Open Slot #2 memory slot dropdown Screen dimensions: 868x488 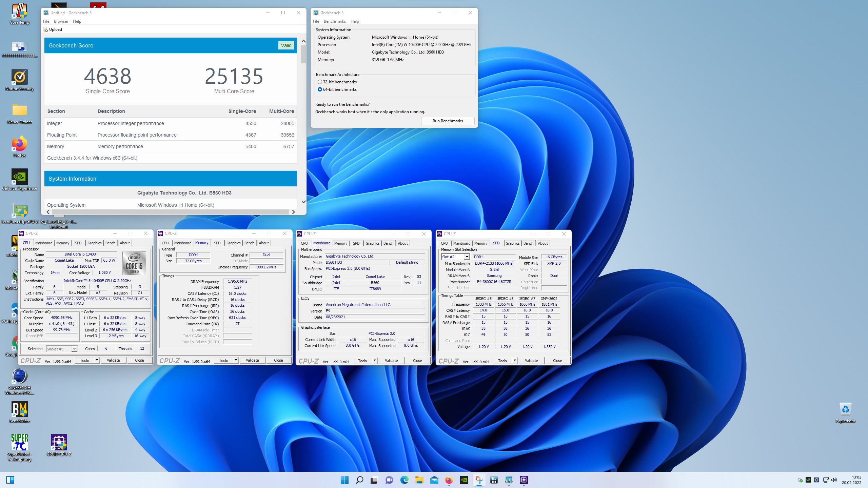455,257
